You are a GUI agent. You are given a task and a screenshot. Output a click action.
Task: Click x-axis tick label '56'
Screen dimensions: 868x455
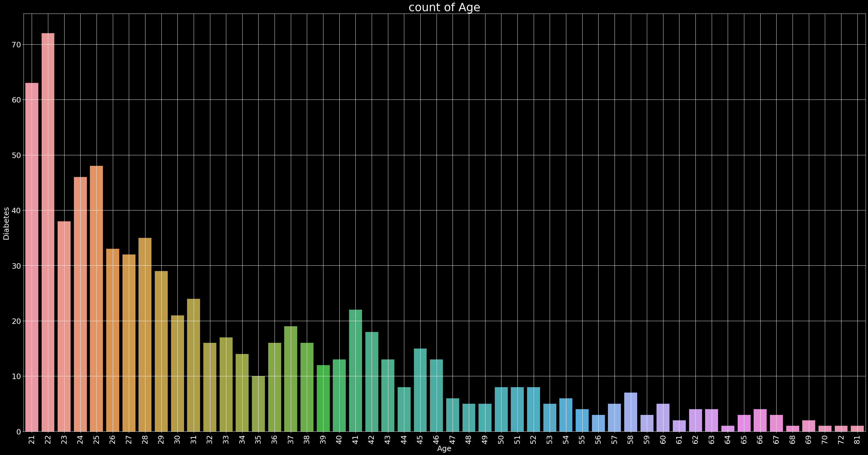coord(598,439)
